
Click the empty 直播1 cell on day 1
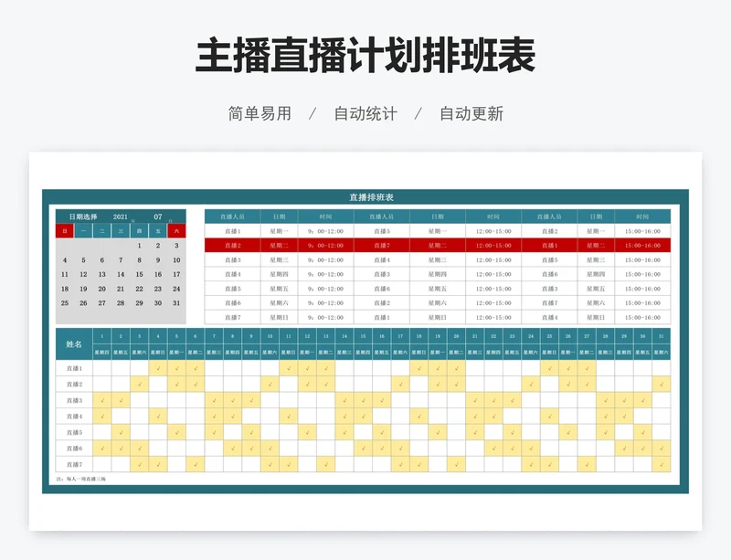(102, 368)
